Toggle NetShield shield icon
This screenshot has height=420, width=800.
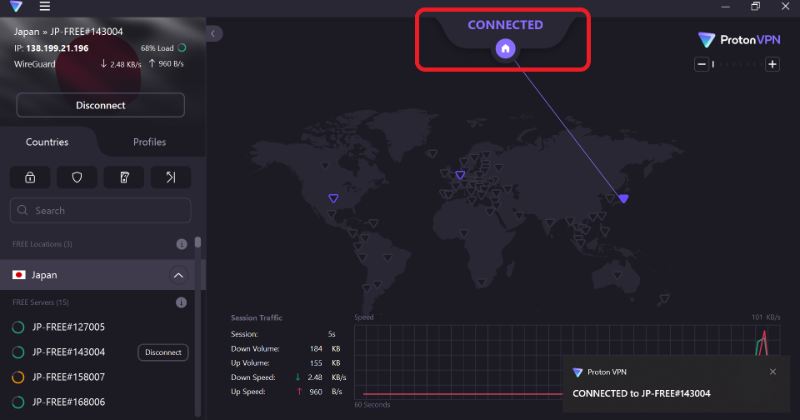click(x=77, y=177)
